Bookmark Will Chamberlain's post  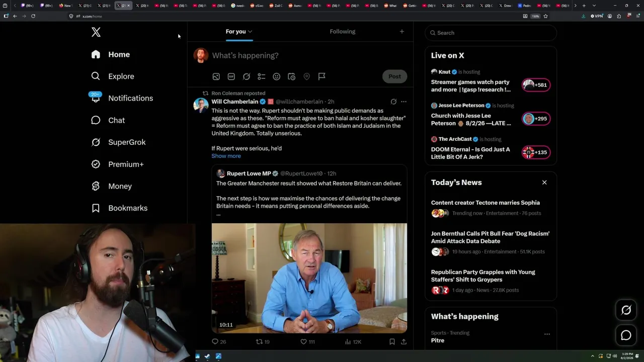(x=392, y=342)
